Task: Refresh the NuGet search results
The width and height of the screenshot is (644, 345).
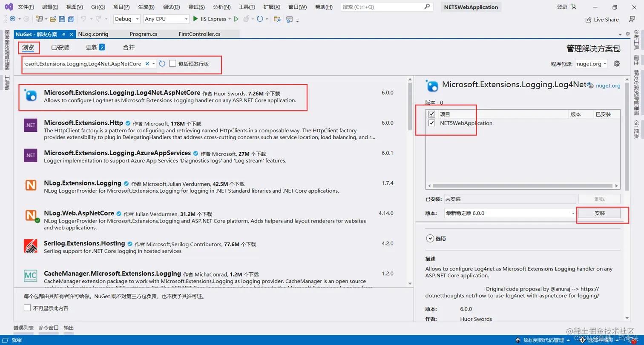Action: coord(162,64)
